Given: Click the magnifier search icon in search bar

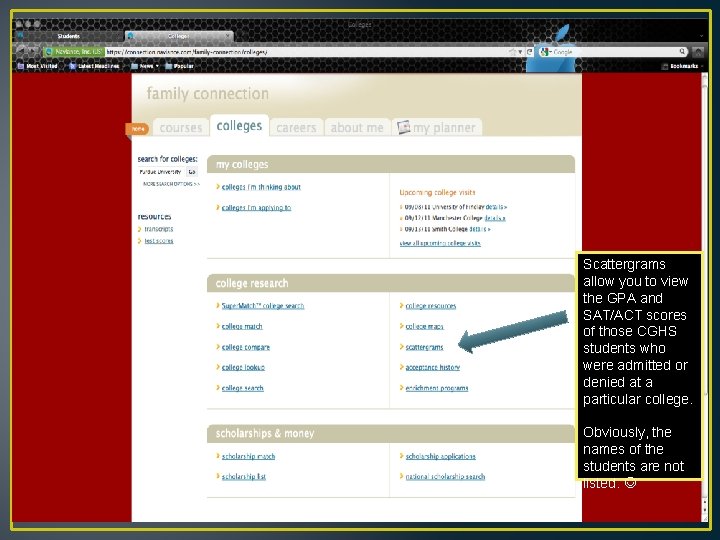Looking at the screenshot, I should point(682,51).
